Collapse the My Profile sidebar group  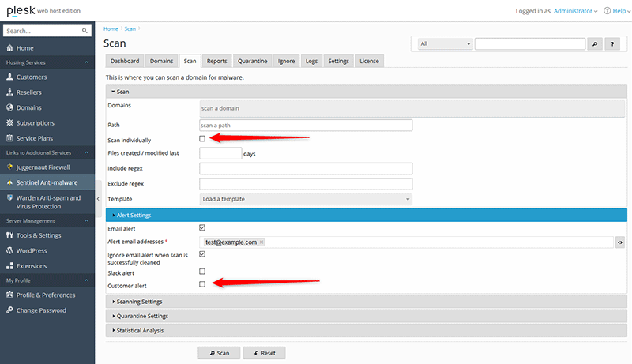pos(47,280)
